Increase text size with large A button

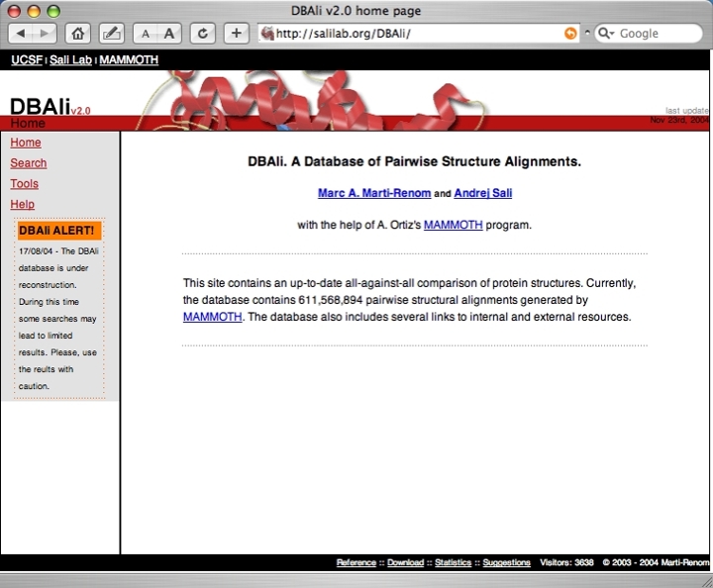pyautogui.click(x=169, y=34)
